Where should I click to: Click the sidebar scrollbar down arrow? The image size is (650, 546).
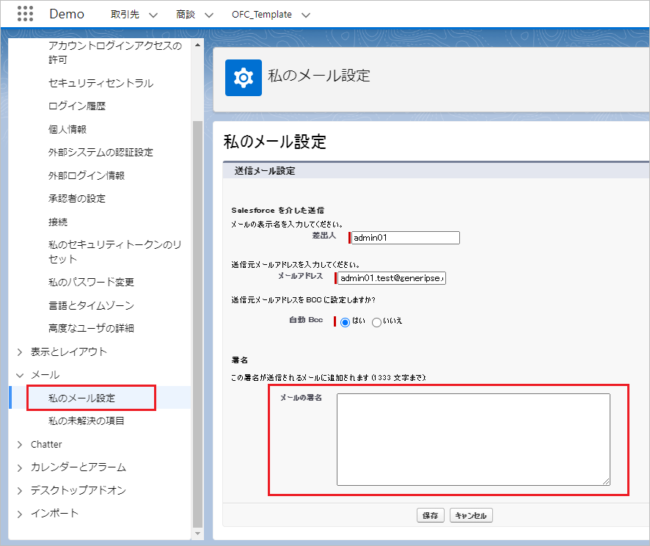pos(197,533)
